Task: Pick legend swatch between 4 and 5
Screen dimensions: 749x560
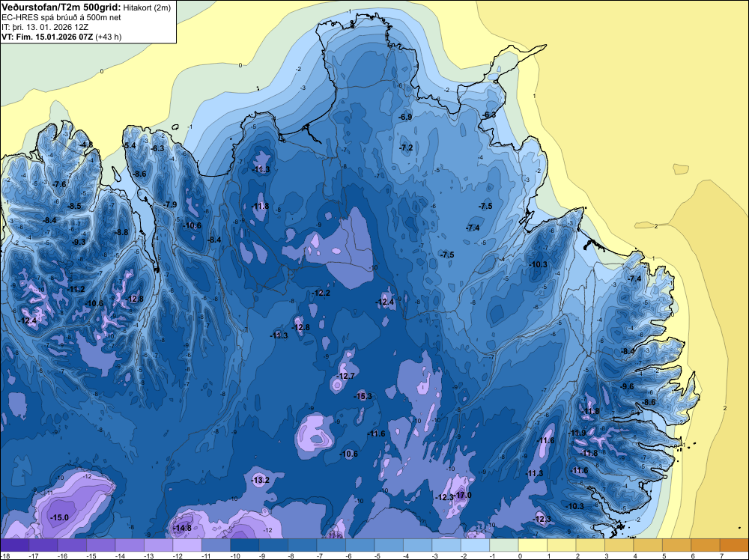Action: pyautogui.click(x=648, y=545)
